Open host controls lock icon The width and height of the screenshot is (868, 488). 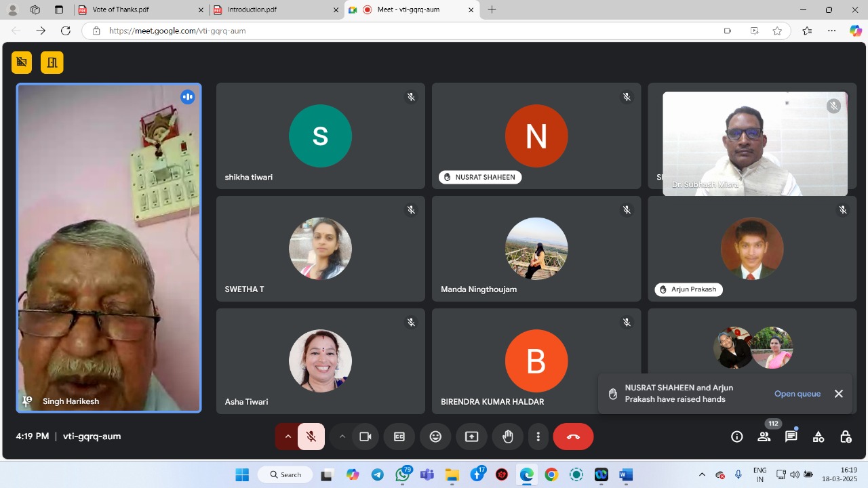tap(846, 437)
